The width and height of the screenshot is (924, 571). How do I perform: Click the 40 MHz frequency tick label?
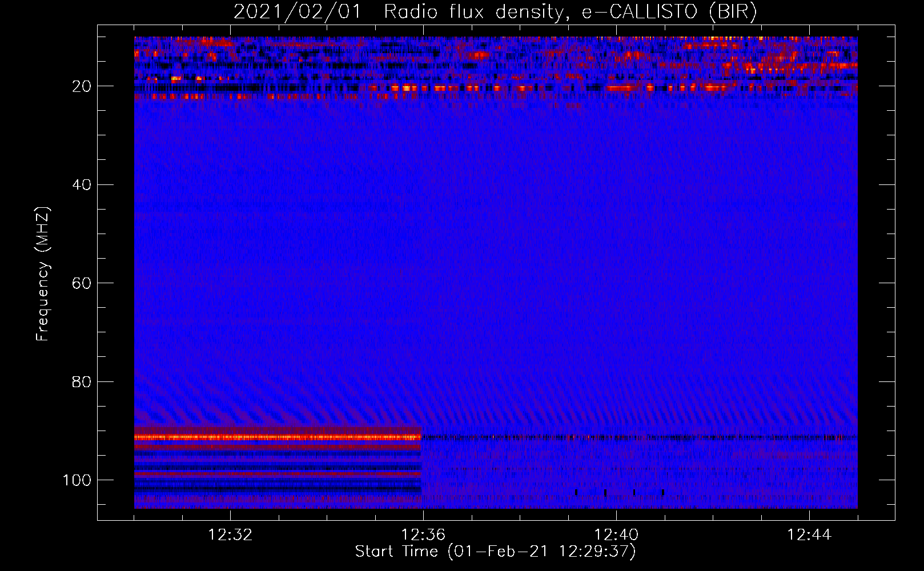point(82,184)
